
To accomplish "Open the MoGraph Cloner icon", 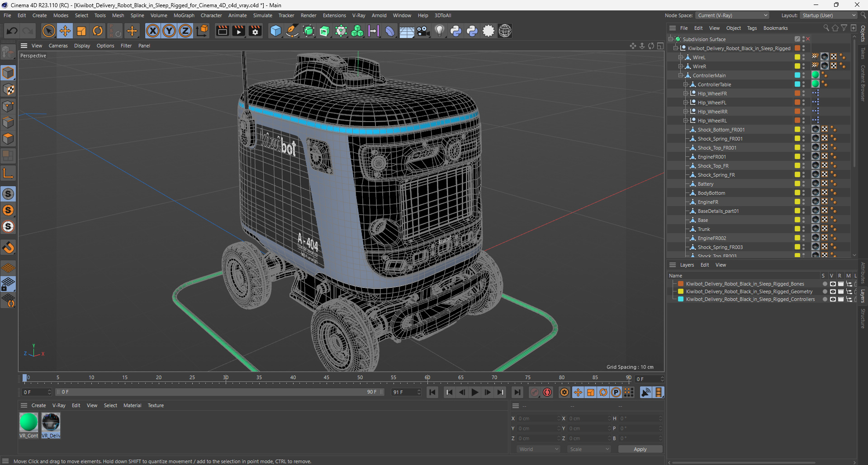I will pos(357,31).
